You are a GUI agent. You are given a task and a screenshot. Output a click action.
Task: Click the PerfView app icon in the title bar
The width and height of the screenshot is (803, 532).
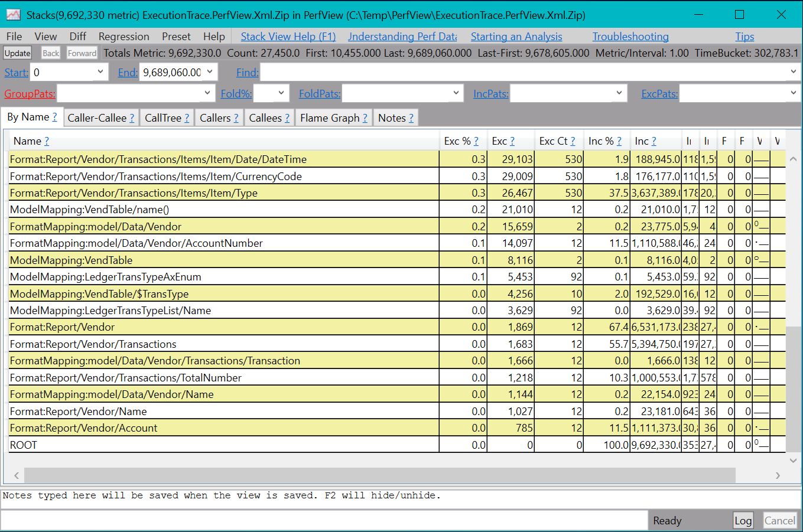(14, 15)
